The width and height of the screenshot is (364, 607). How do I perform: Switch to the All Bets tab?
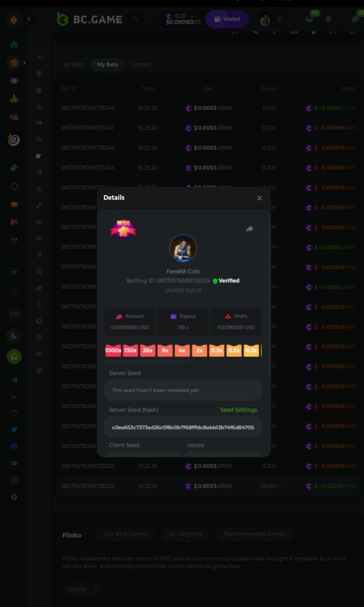coord(74,65)
